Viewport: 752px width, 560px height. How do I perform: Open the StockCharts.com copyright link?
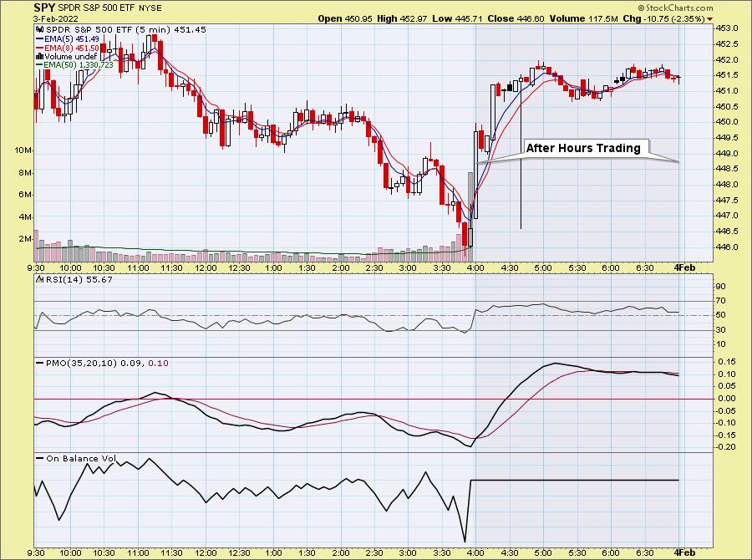[x=675, y=8]
